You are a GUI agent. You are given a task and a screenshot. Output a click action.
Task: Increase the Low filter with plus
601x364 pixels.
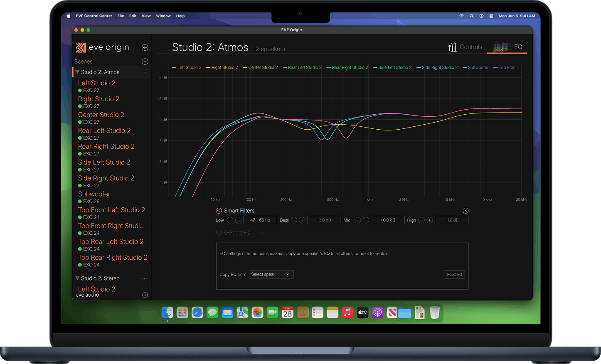230,220
